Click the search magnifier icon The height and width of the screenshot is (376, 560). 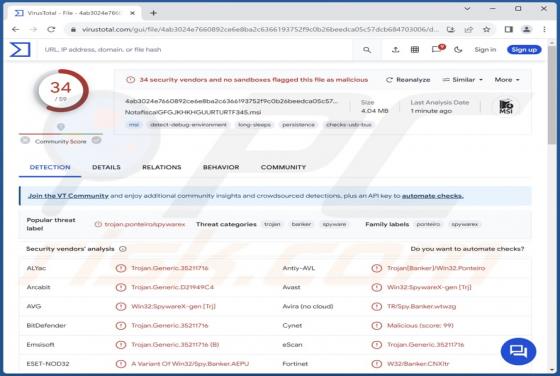pyautogui.click(x=367, y=50)
